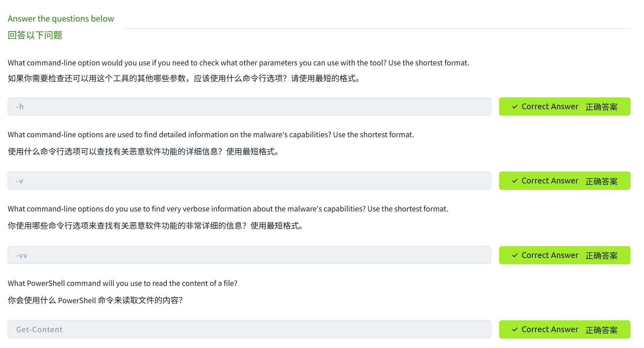
Task: Click the English question about very verbose information
Action: click(228, 209)
